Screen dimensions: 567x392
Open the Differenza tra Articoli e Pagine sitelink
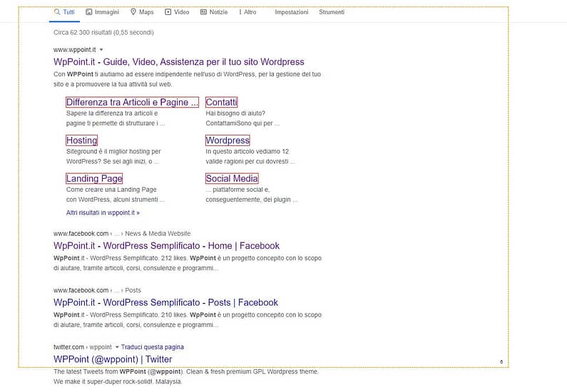133,102
